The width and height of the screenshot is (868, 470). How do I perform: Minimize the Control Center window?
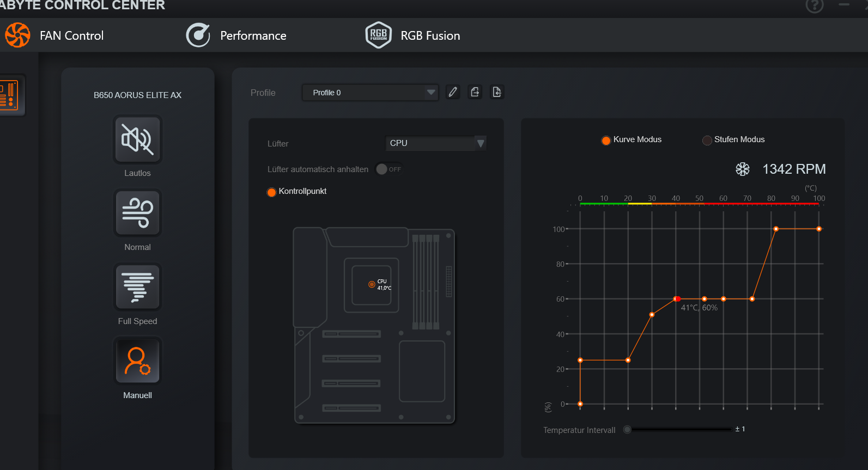click(x=844, y=5)
